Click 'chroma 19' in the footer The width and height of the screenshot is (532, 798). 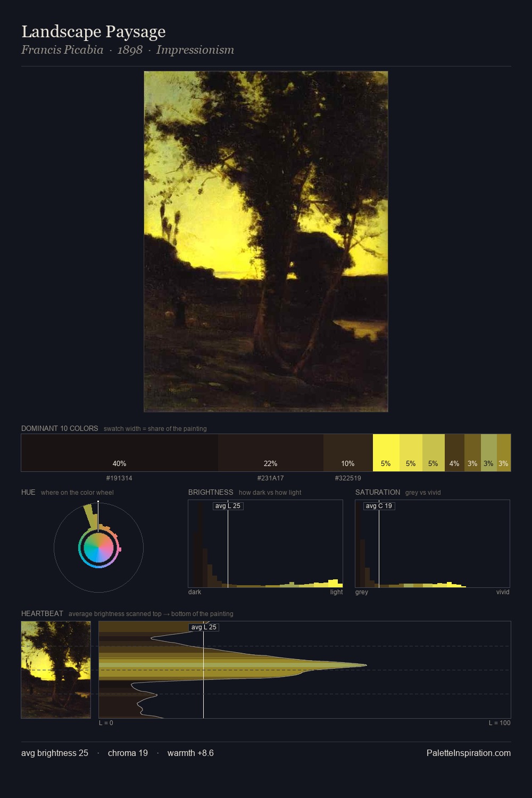coord(128,753)
